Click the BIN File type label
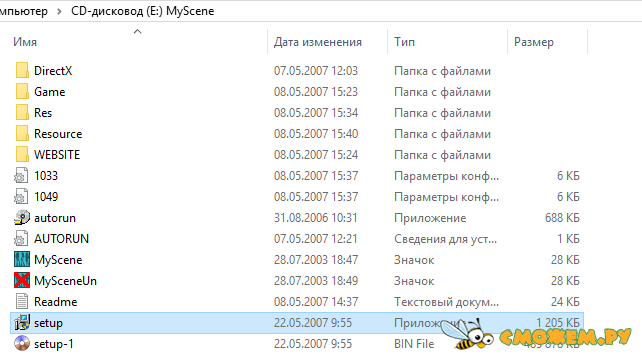642x361 pixels. [x=414, y=344]
